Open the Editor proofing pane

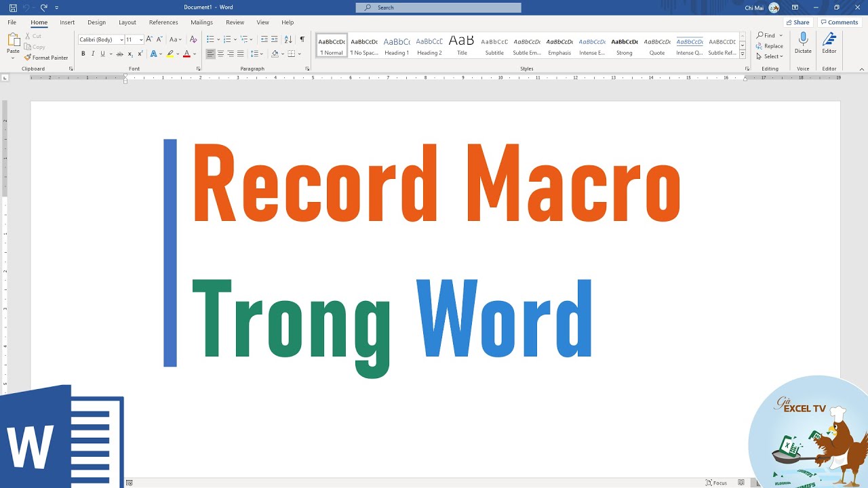829,43
